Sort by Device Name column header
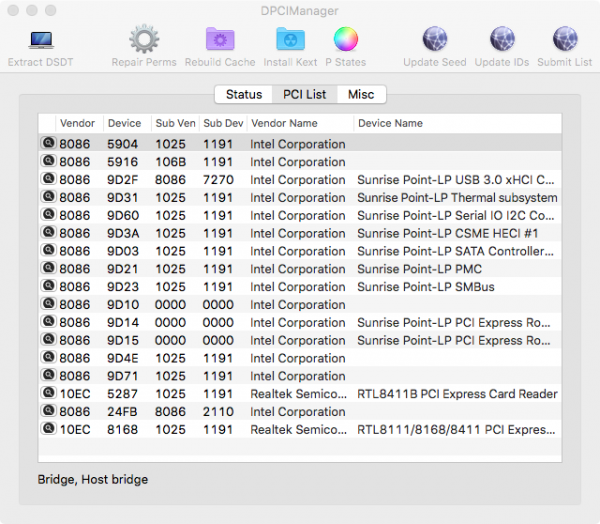This screenshot has height=524, width=600. pyautogui.click(x=390, y=124)
